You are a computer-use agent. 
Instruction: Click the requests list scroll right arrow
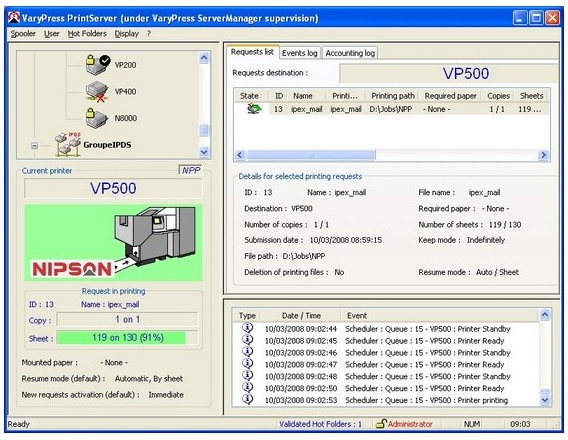coord(543,155)
